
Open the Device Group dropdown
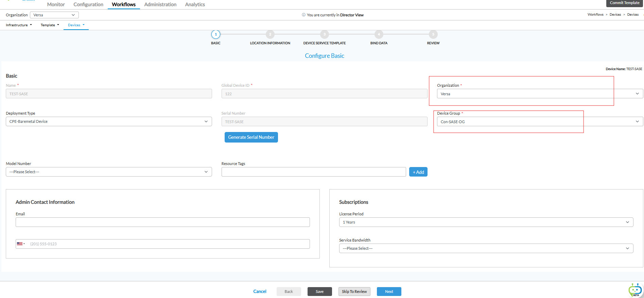540,121
